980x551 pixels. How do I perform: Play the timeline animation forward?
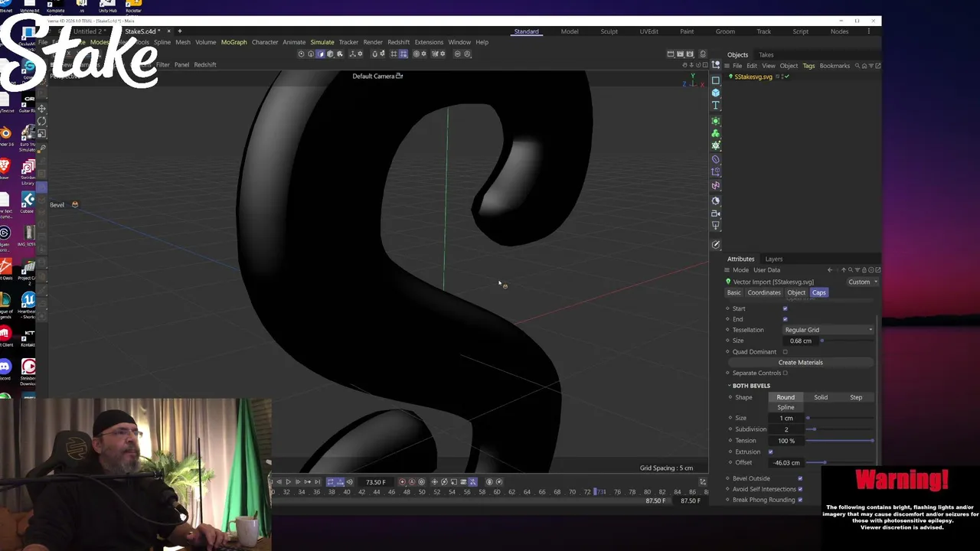click(x=288, y=481)
